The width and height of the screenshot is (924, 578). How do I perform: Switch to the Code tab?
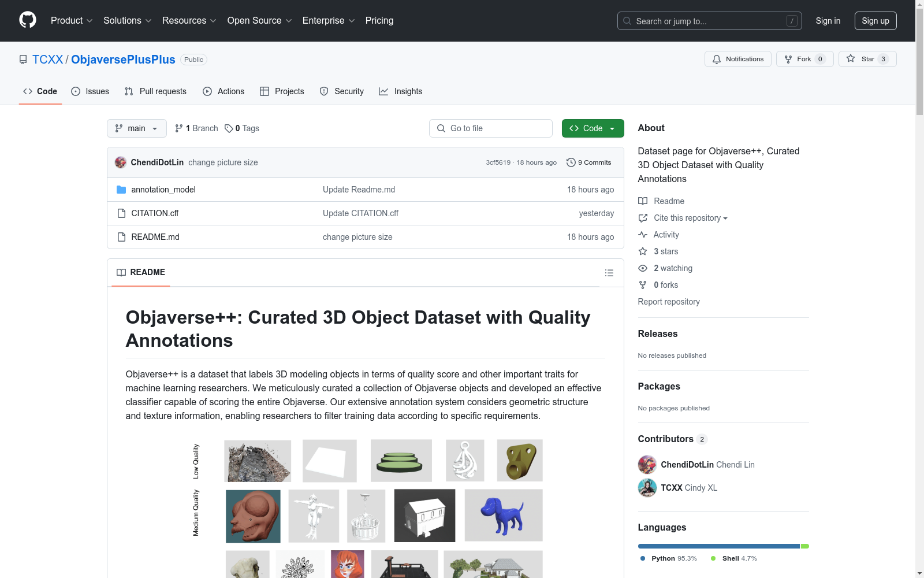[40, 91]
